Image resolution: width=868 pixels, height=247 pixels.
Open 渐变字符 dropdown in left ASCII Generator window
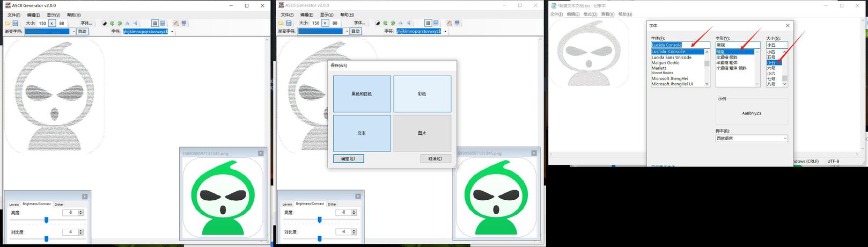point(73,32)
